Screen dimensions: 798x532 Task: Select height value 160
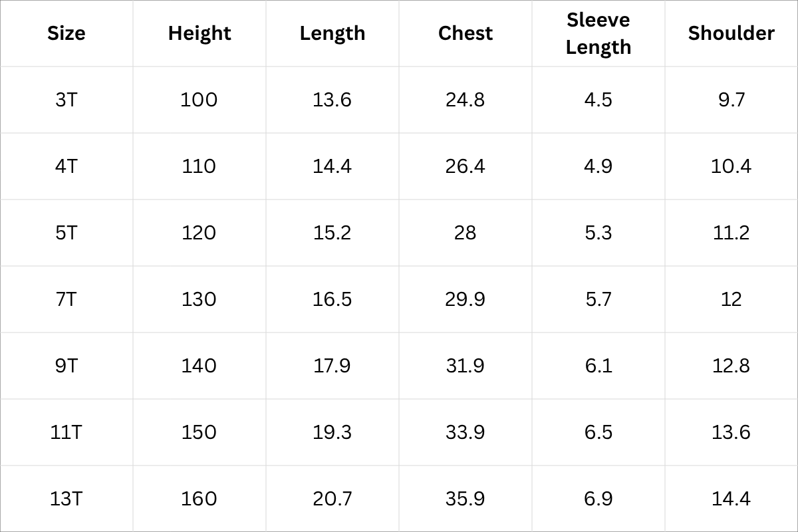[x=199, y=499]
